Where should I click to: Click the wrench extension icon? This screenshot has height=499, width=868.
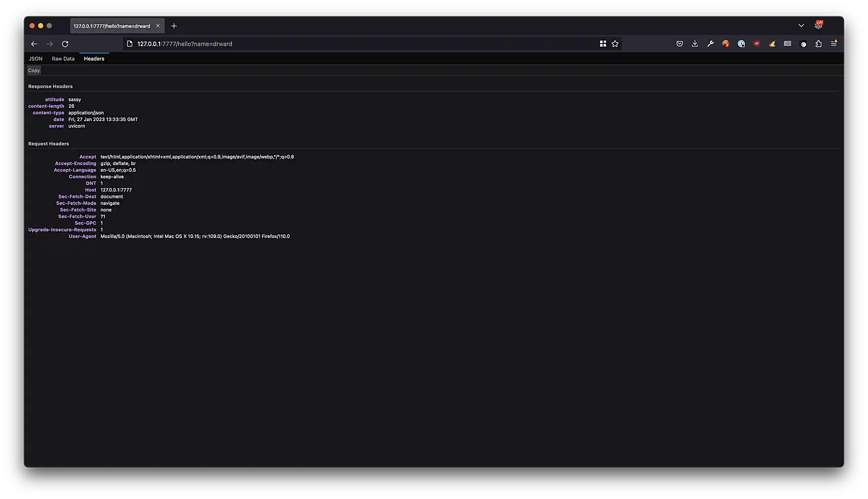710,43
